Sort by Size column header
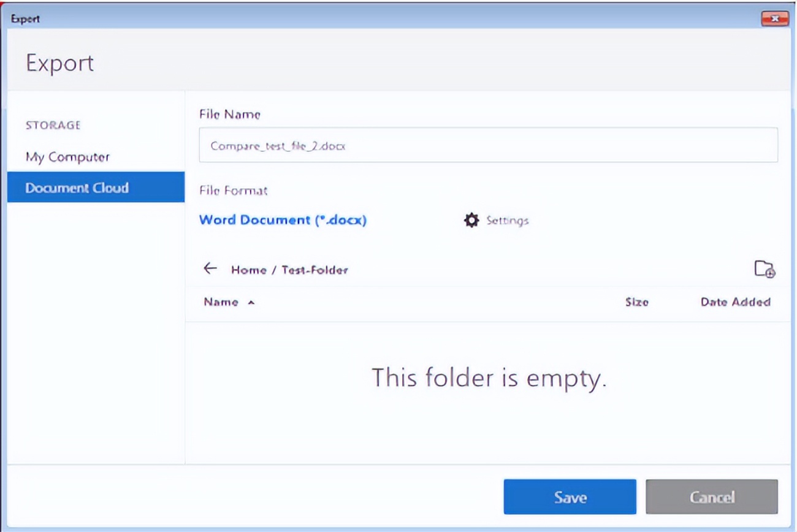This screenshot has width=797, height=532. pyautogui.click(x=636, y=302)
